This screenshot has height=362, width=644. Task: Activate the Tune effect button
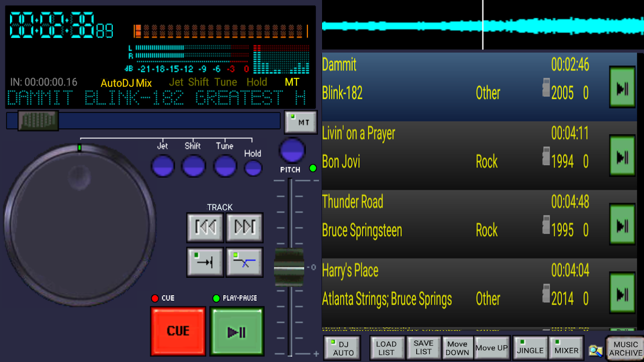coord(225,166)
